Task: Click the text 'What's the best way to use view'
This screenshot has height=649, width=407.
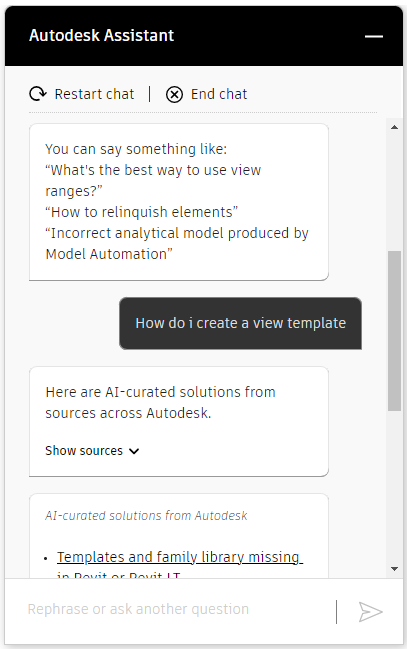Action: tap(153, 170)
